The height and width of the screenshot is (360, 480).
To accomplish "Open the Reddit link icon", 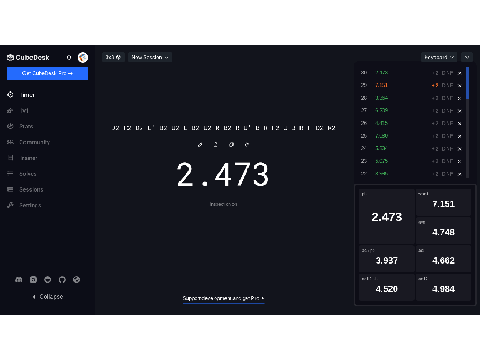I will point(48,280).
